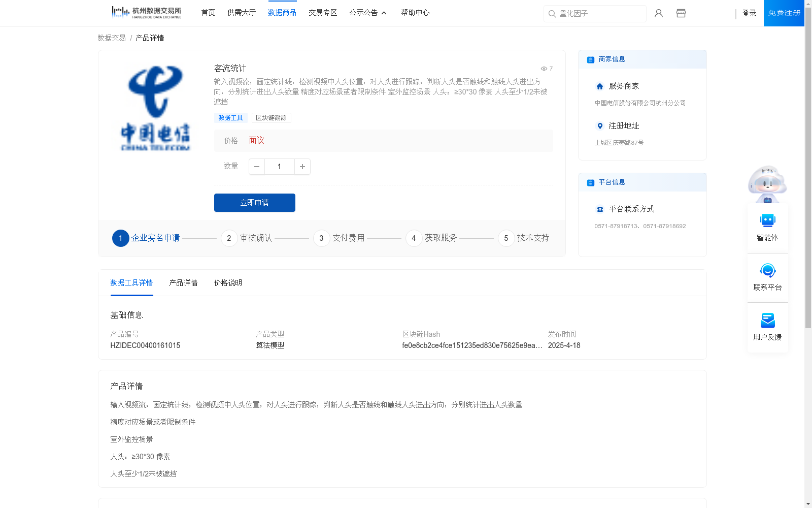Click the 数据交易 breadcrumb link
Screen dimensions: 812x508
pos(112,38)
